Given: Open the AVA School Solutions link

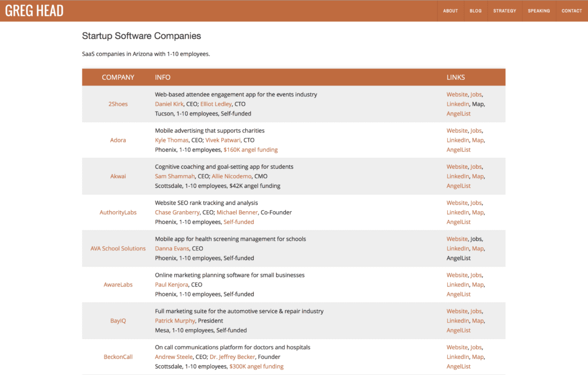Looking at the screenshot, I should [118, 248].
